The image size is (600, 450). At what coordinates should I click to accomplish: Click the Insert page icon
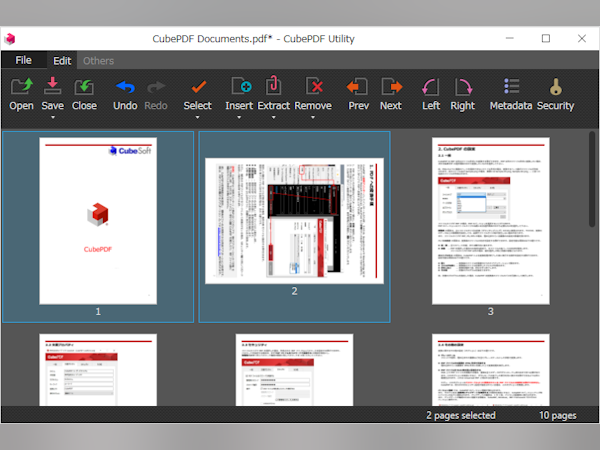(x=241, y=86)
